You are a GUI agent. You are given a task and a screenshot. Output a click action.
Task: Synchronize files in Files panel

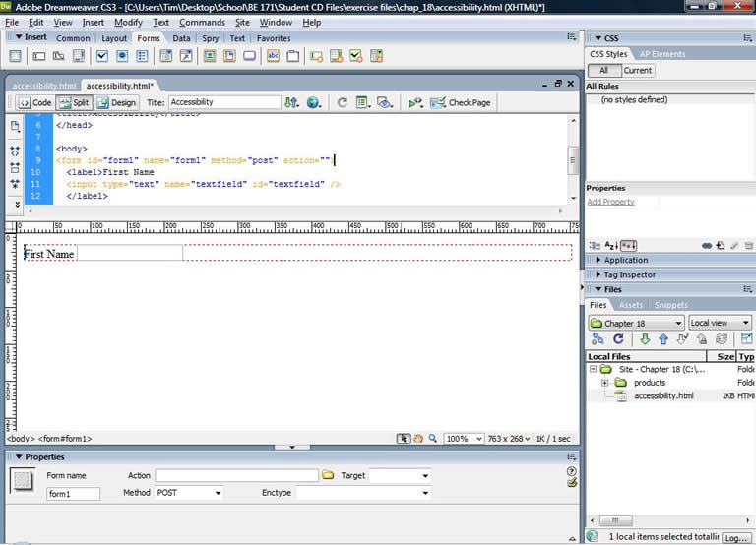click(x=722, y=339)
